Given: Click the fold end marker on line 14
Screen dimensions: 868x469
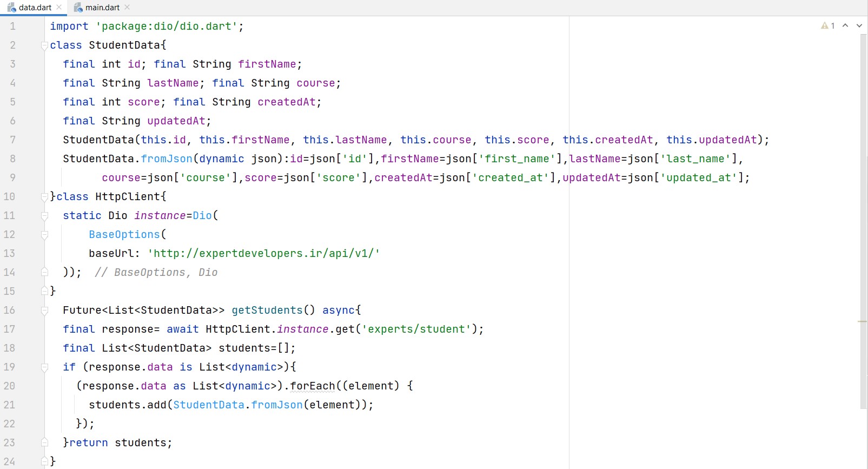Looking at the screenshot, I should [x=44, y=272].
